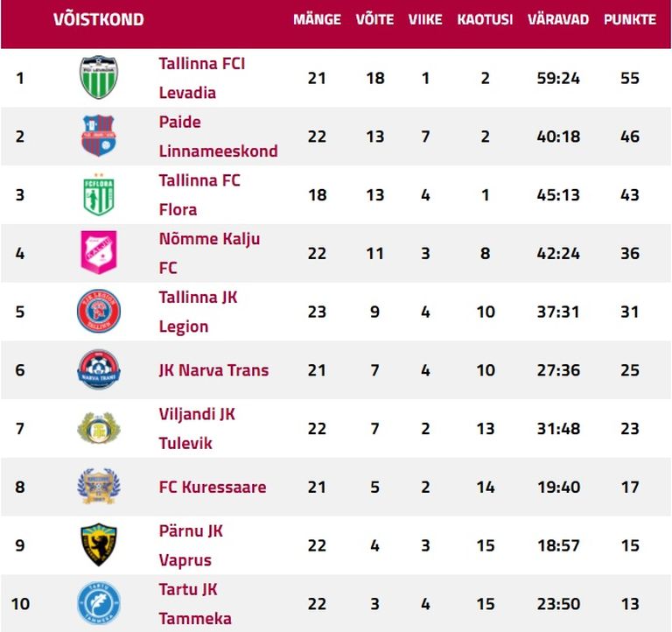The height and width of the screenshot is (632, 672).
Task: Click the Viljandi Tulevik crest
Action: (99, 428)
